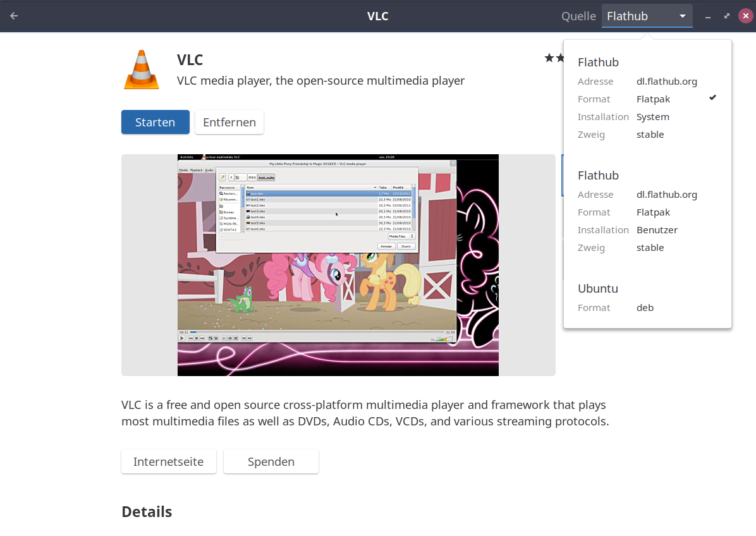Open the Quelle Flathub source dropdown
Screen dimensions: 756x536
[647, 16]
